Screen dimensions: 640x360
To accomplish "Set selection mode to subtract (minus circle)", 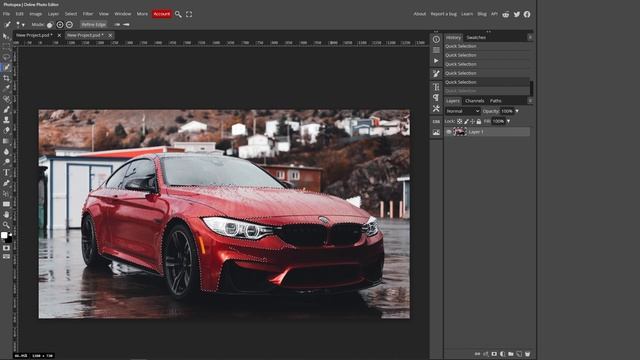I will coord(69,24).
